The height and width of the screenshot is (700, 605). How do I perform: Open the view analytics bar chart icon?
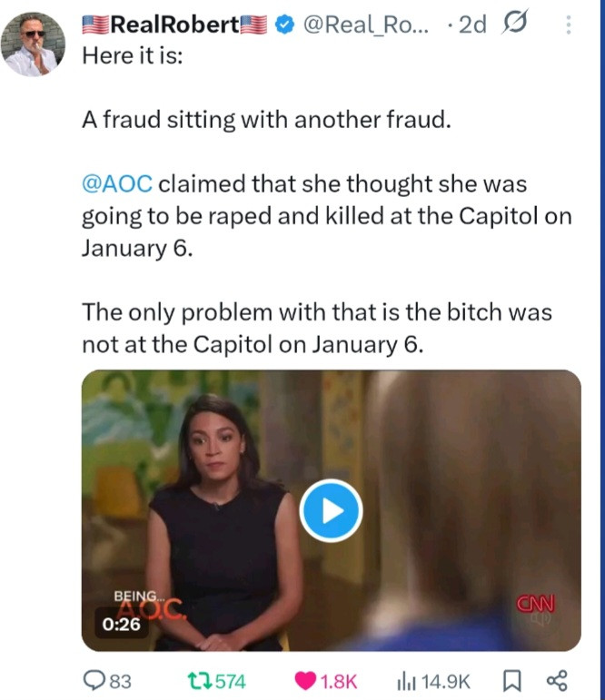[x=405, y=680]
